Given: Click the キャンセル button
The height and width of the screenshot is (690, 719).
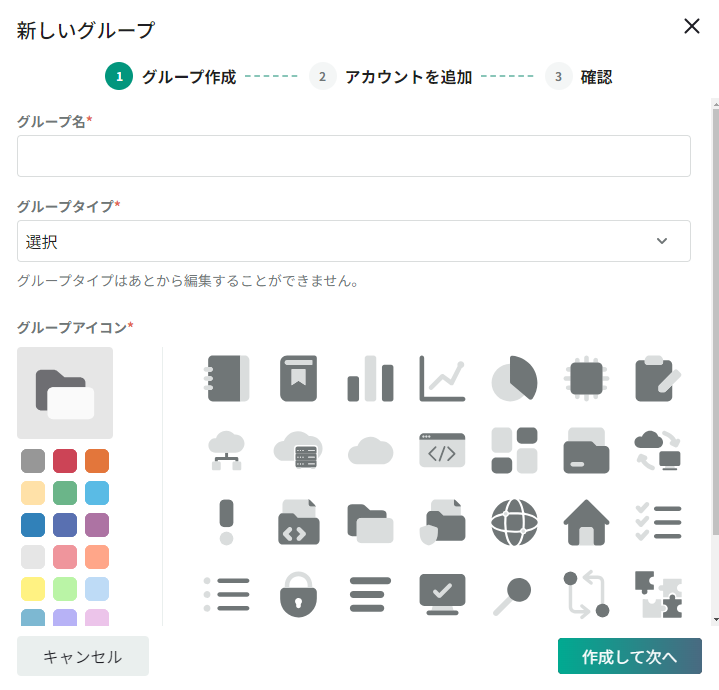Looking at the screenshot, I should (83, 656).
